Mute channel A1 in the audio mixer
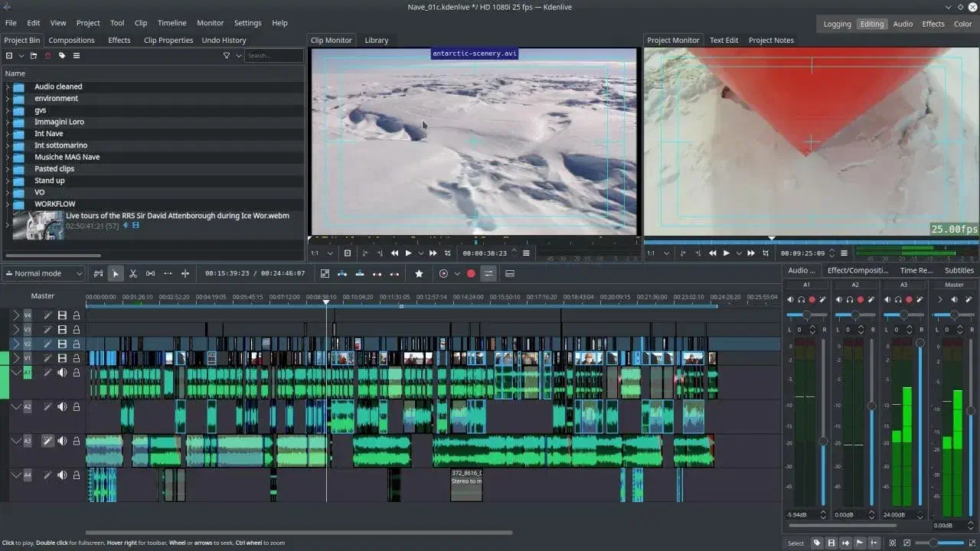Image resolution: width=980 pixels, height=551 pixels. 791,299
